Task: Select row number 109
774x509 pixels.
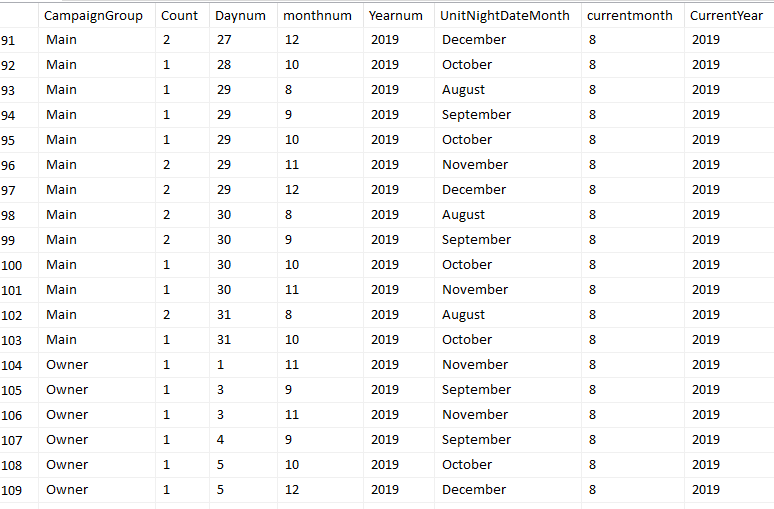Action: coord(12,490)
